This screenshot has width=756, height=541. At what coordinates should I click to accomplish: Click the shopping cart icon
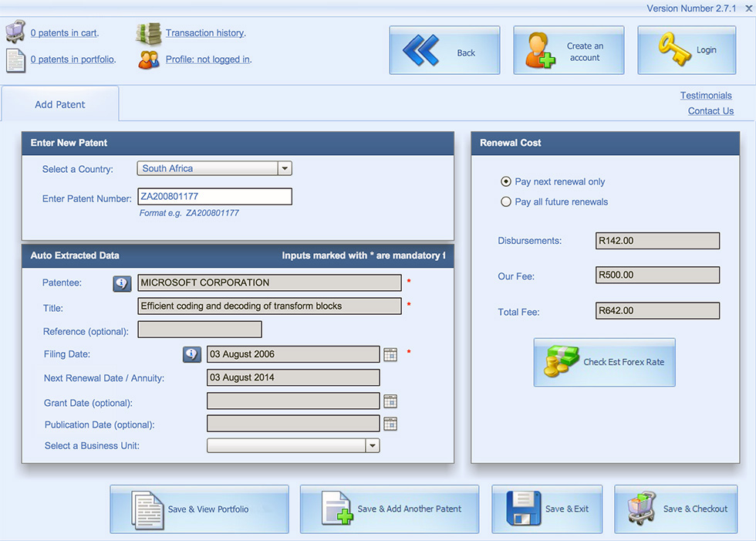pos(15,32)
